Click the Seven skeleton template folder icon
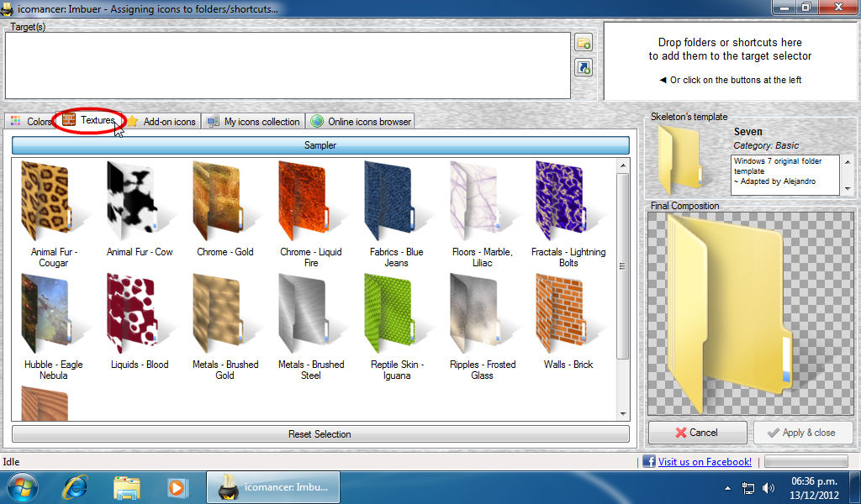This screenshot has height=504, width=861. (x=683, y=159)
